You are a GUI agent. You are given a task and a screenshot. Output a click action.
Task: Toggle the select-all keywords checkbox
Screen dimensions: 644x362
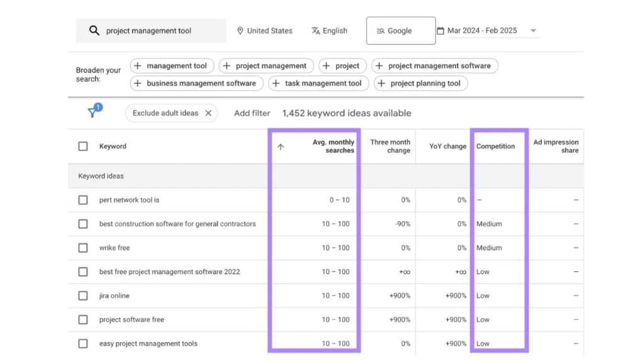pos(83,146)
